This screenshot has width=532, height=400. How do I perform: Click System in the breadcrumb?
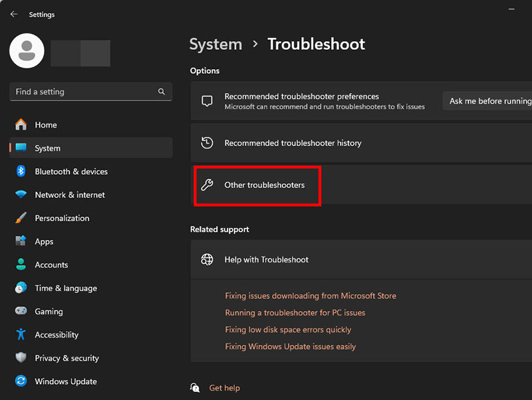[x=215, y=44]
